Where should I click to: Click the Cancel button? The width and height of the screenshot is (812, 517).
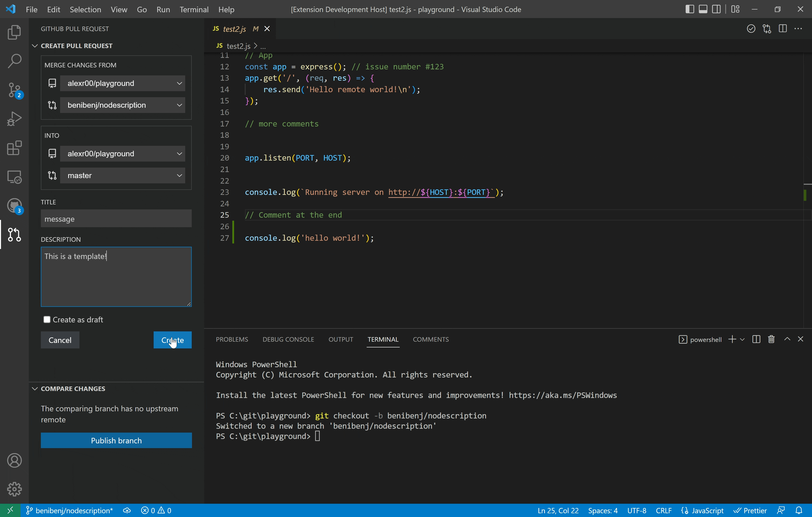coord(60,340)
